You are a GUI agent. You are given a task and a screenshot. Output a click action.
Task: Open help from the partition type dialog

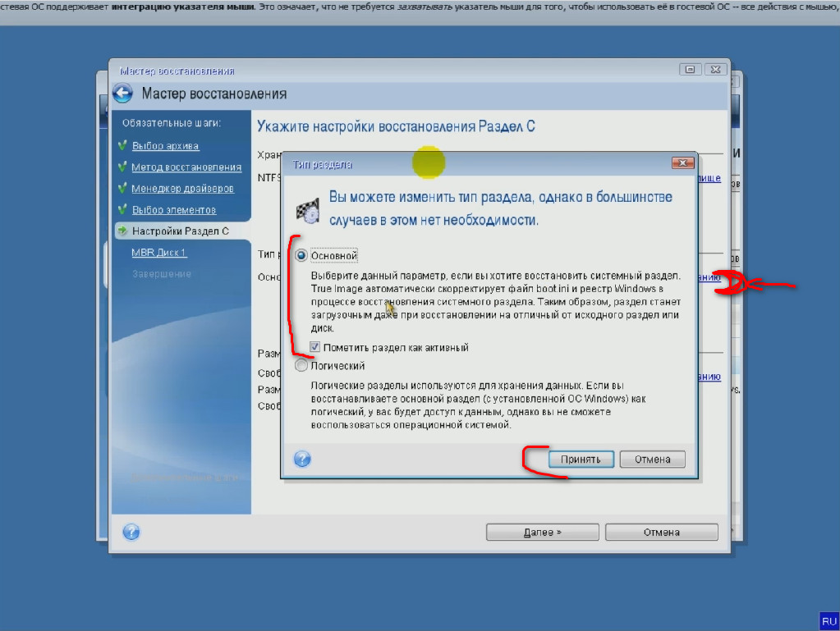tap(302, 459)
